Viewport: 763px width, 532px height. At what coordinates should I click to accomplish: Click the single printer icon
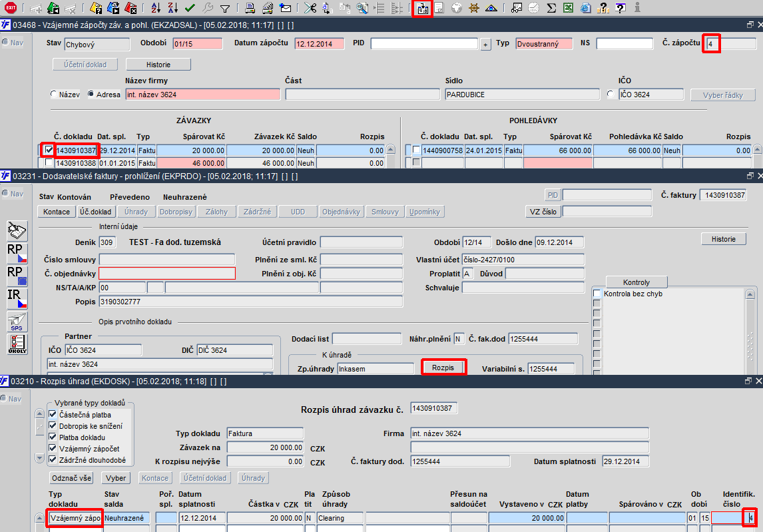pos(250,8)
